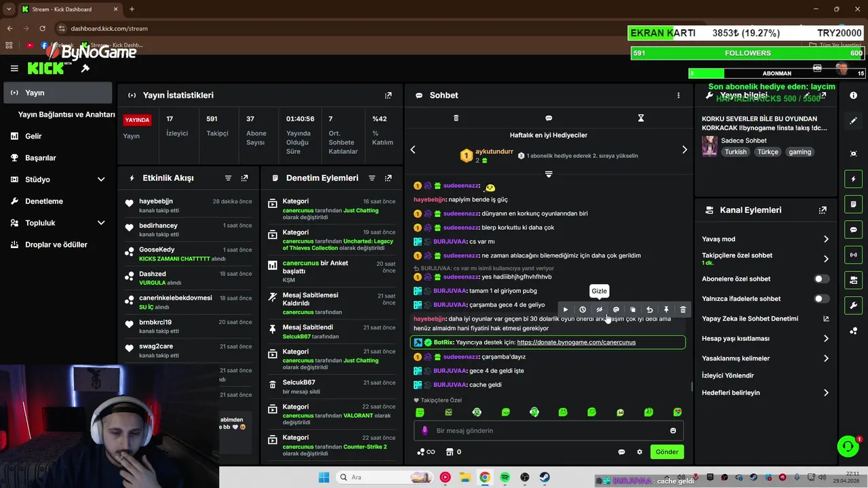Click the hourglass icon in chat header

coord(641,118)
